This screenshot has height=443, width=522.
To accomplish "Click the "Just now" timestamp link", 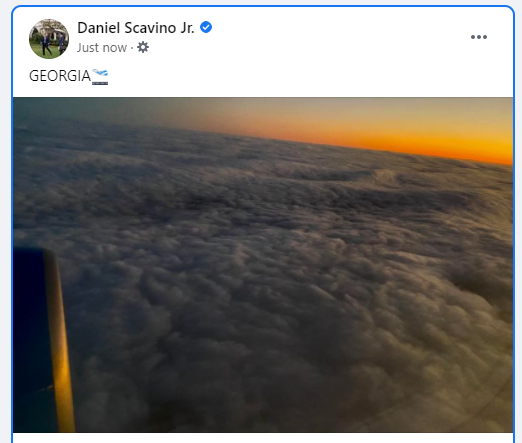I will pyautogui.click(x=102, y=48).
